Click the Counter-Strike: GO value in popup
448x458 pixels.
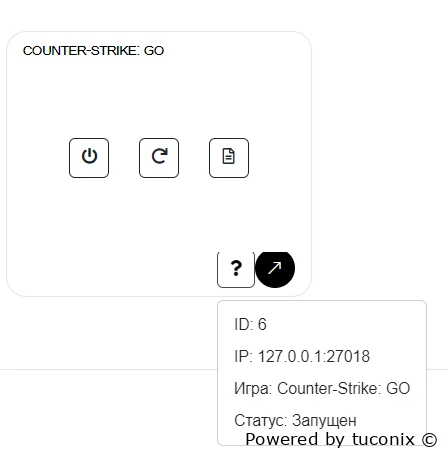(344, 388)
